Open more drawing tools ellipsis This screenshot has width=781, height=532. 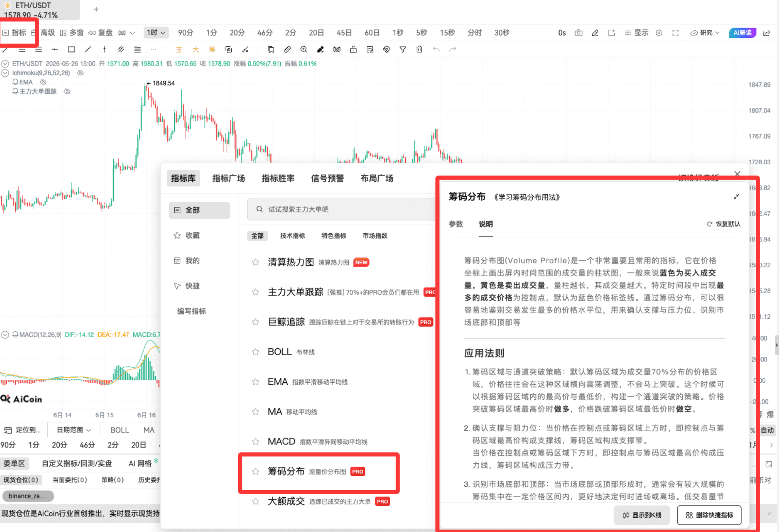(x=153, y=49)
